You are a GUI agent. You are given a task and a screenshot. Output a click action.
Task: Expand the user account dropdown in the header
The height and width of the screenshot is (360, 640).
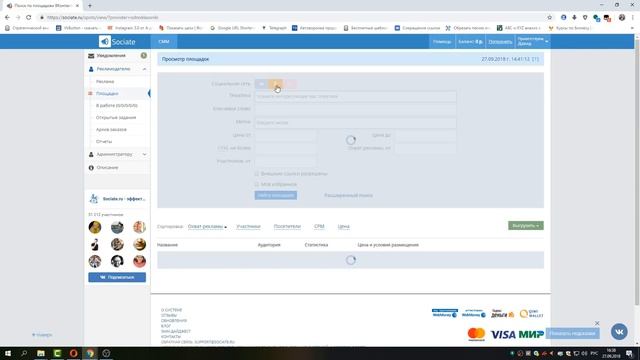coord(532,41)
